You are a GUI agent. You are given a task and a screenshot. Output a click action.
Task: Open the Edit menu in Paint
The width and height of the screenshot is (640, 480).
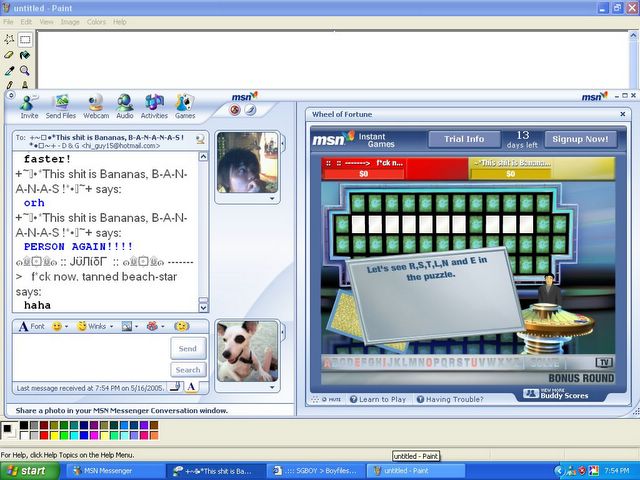click(x=26, y=22)
